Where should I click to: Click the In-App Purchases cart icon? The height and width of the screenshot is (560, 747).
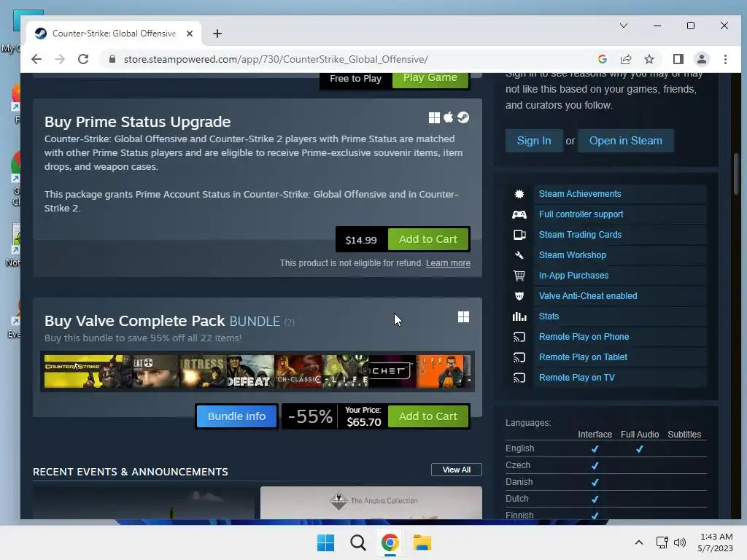click(519, 276)
